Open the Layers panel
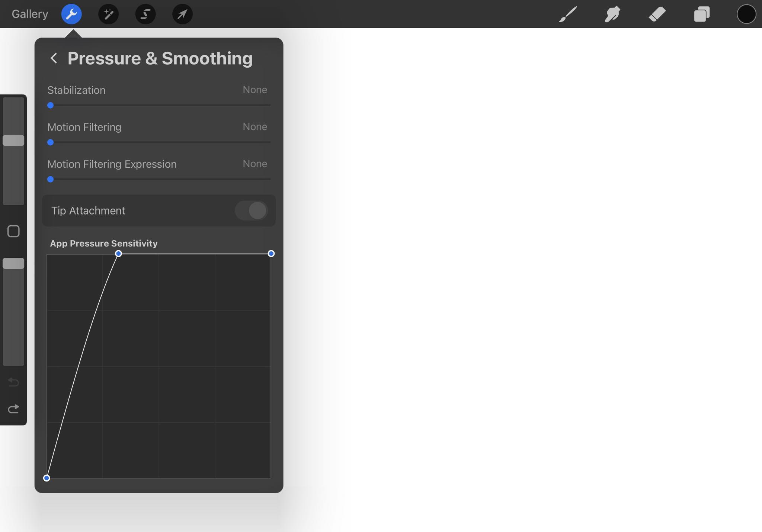Screen dimensions: 762x532 click(x=702, y=14)
